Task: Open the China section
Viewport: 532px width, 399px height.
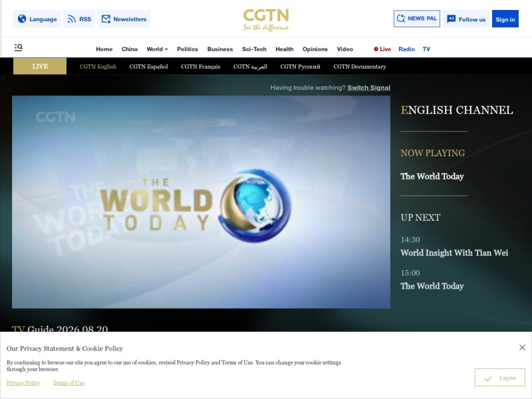Action: (130, 49)
